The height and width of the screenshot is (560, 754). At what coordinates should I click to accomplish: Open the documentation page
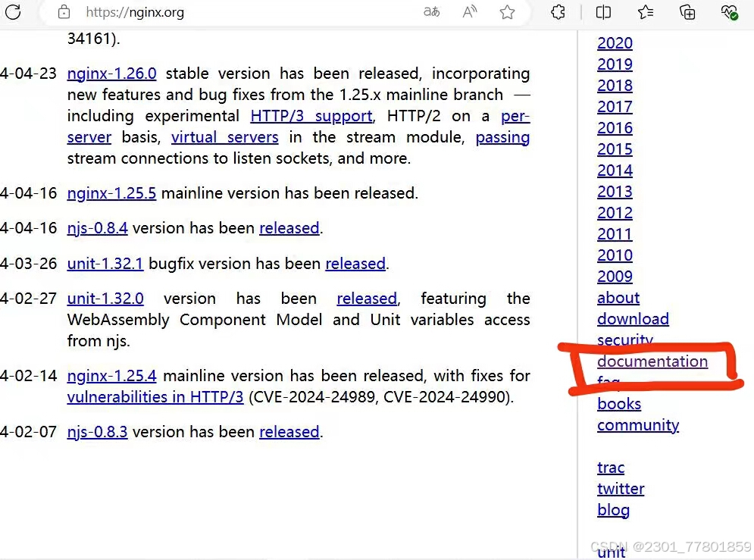(x=652, y=361)
